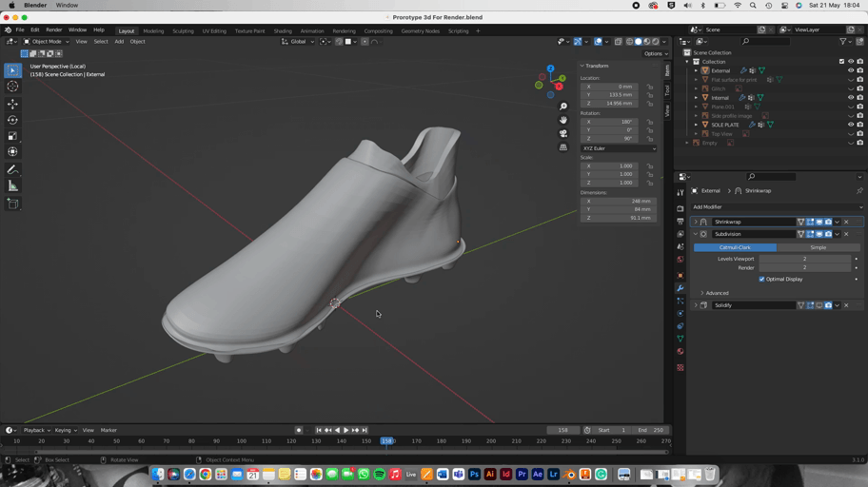Switch viewport to solid shading

(638, 42)
